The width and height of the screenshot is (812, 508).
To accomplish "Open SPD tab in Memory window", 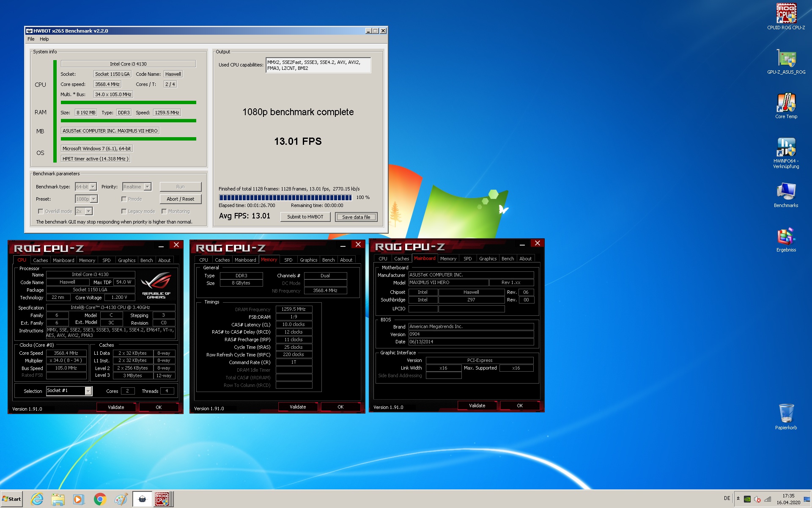I will click(288, 260).
